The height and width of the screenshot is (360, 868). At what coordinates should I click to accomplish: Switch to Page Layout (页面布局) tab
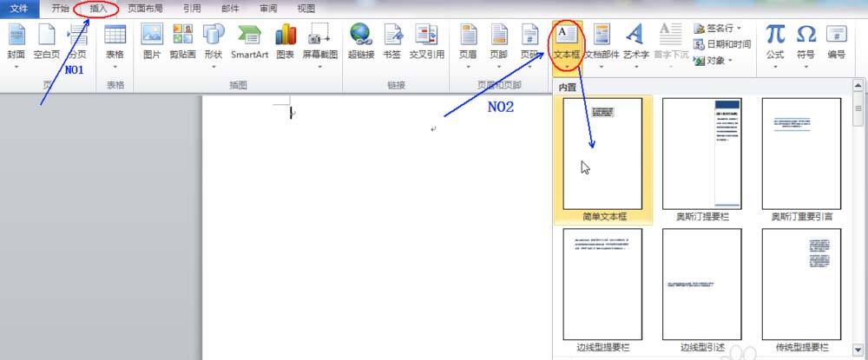tap(145, 9)
